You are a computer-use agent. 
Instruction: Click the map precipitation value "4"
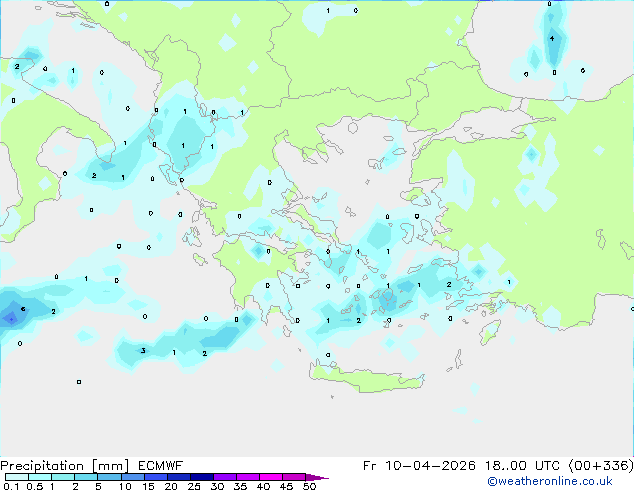(x=552, y=39)
